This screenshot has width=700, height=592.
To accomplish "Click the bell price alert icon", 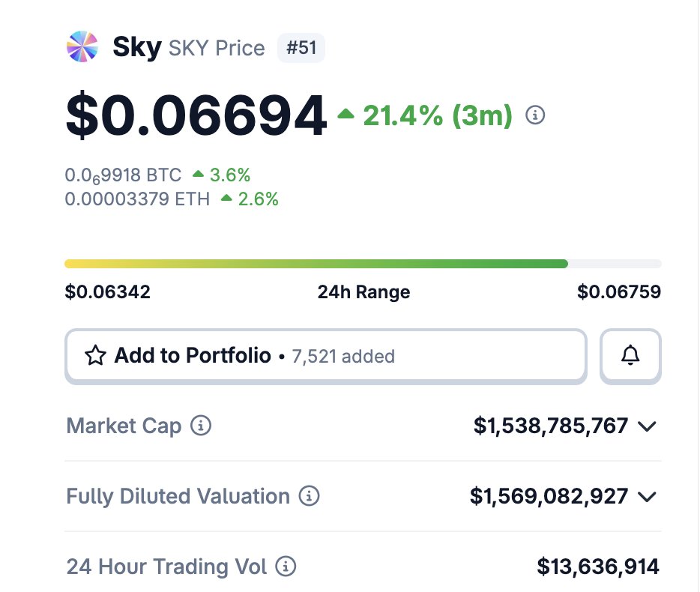I will tap(631, 356).
